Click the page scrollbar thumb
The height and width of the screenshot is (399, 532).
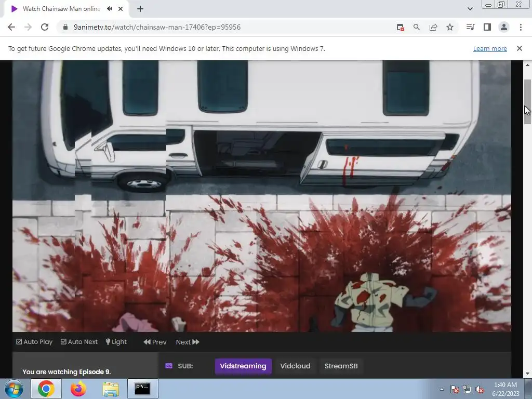(x=527, y=102)
